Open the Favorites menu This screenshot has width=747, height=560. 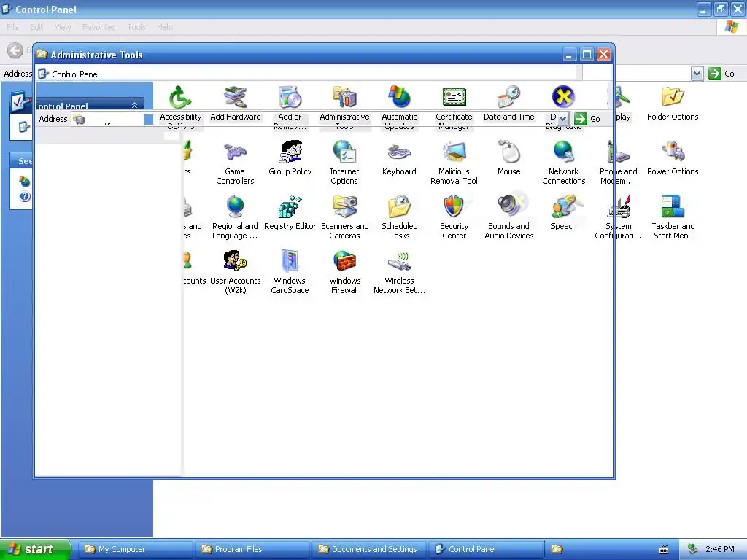(99, 27)
